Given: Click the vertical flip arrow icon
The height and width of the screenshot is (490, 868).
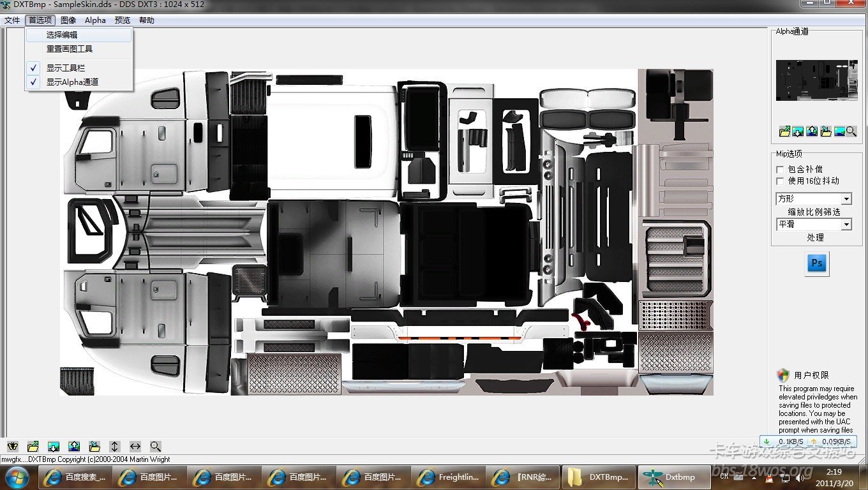Looking at the screenshot, I should tap(115, 447).
